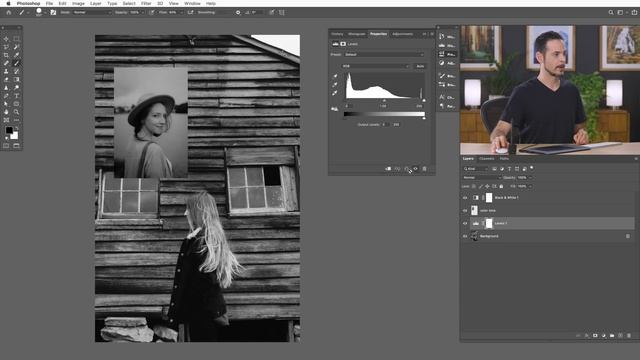
Task: Delete adjustment layer via Properties trash icon
Action: tap(424, 169)
